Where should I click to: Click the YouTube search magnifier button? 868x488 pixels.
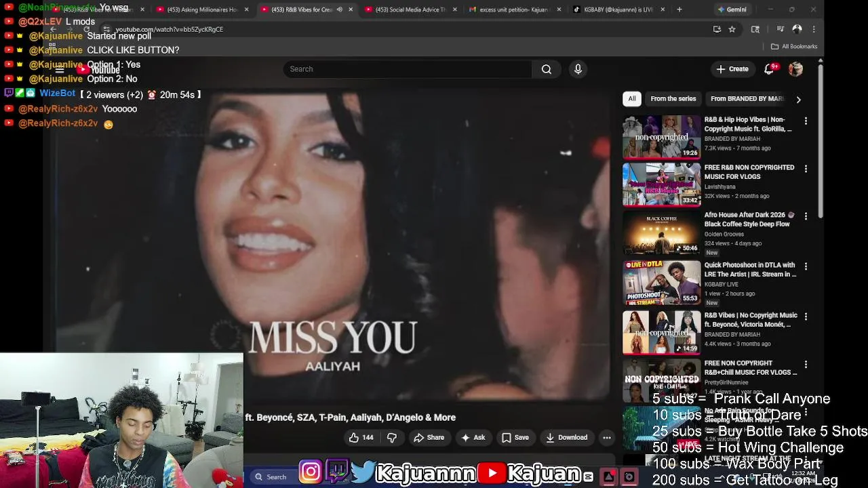pos(546,69)
